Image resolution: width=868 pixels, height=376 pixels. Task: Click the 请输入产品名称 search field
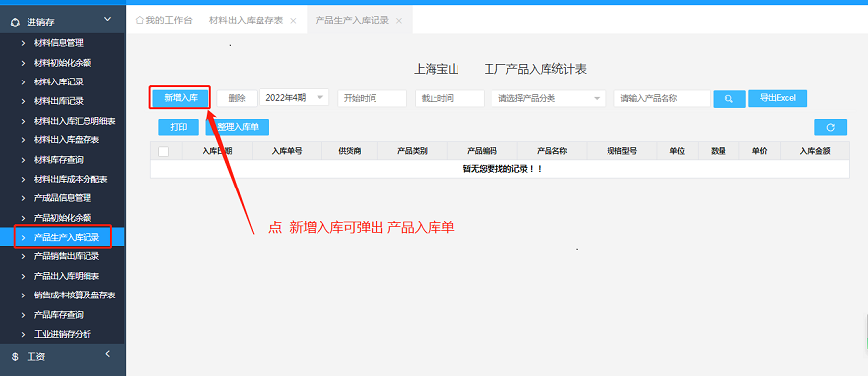pos(663,98)
